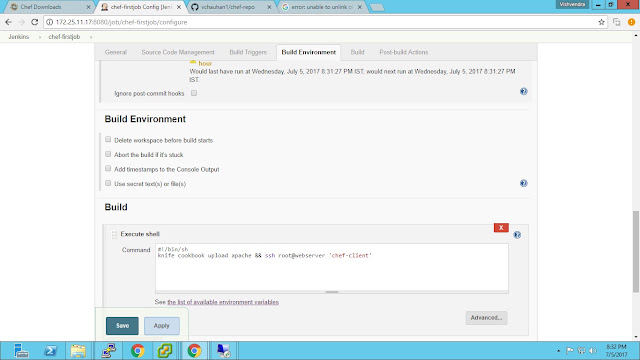Select the Build Environment tab
The height and width of the screenshot is (360, 640).
click(309, 52)
